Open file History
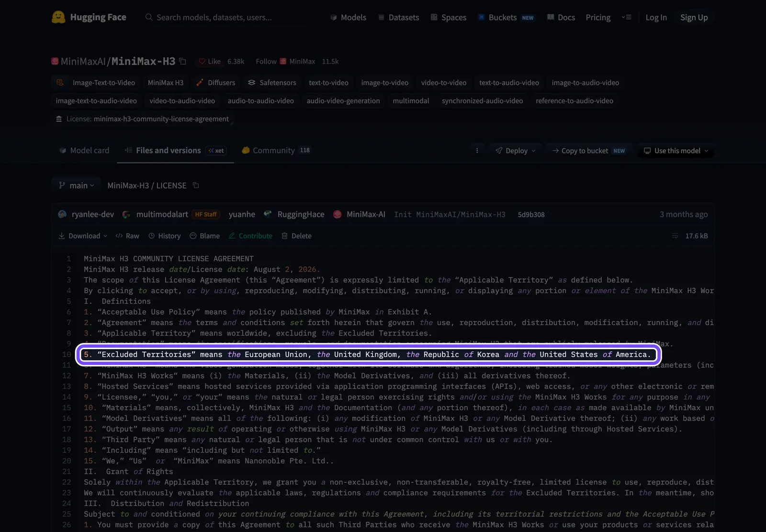Image resolution: width=766 pixels, height=532 pixels. [165, 236]
